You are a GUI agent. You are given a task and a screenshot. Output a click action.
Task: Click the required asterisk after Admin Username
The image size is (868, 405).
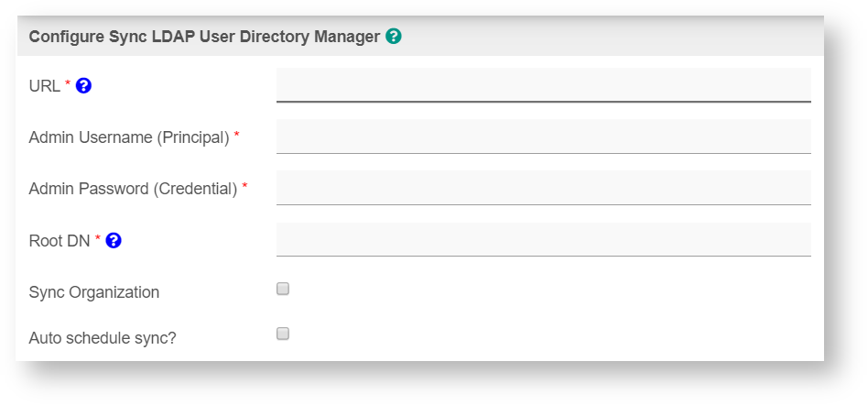tap(237, 136)
